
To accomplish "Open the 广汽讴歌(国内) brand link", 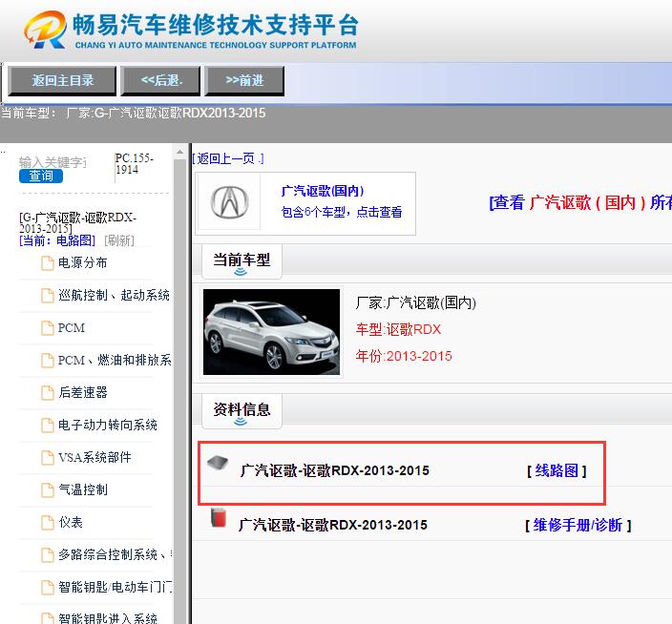I will [323, 191].
